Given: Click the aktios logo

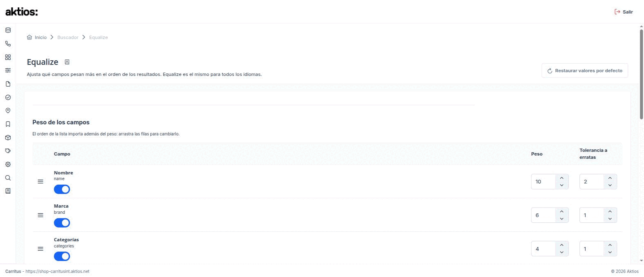Looking at the screenshot, I should click(x=21, y=12).
